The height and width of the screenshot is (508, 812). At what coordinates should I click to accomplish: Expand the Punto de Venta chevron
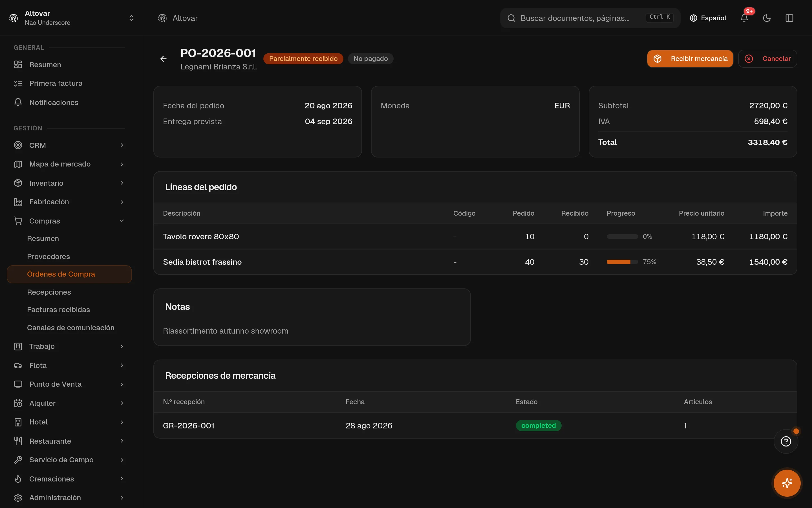point(122,384)
